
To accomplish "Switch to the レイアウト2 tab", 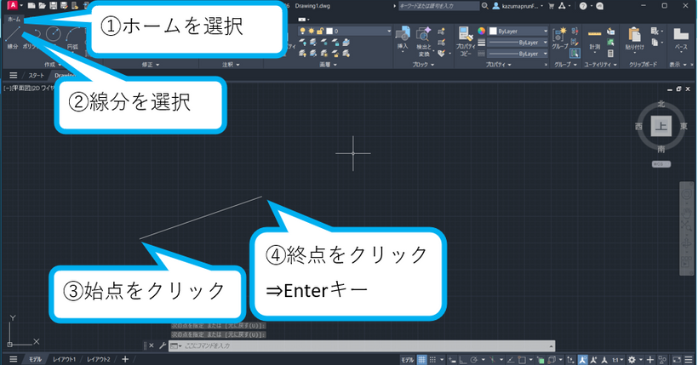I will click(98, 359).
